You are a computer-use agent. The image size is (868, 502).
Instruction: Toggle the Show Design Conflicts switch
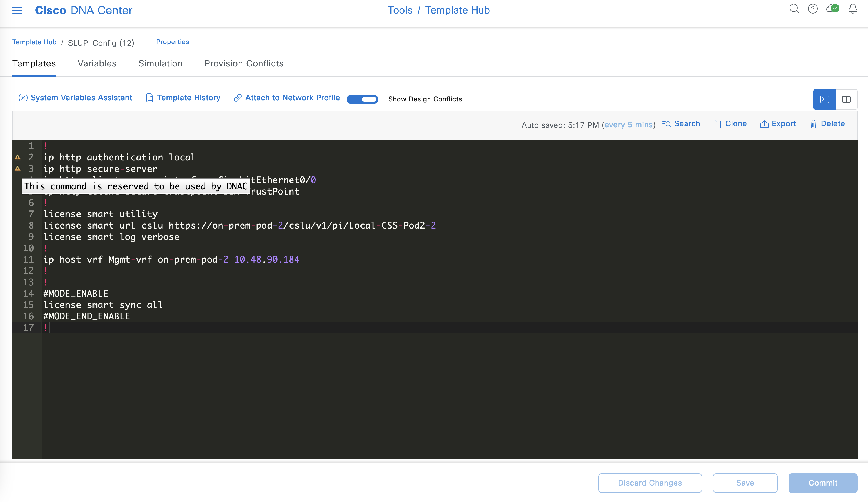tap(362, 99)
